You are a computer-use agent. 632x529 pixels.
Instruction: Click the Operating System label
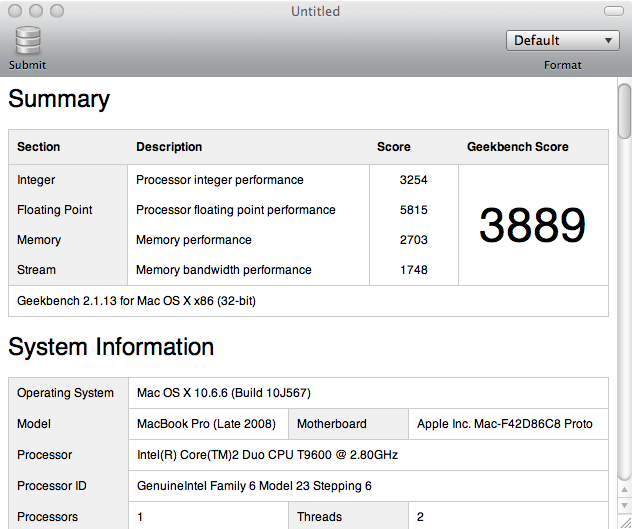[x=65, y=393]
